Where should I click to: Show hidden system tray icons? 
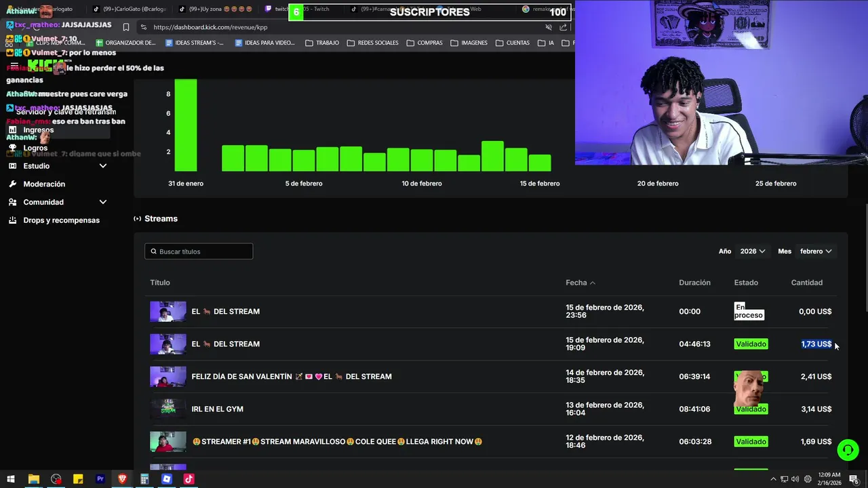[x=773, y=479]
